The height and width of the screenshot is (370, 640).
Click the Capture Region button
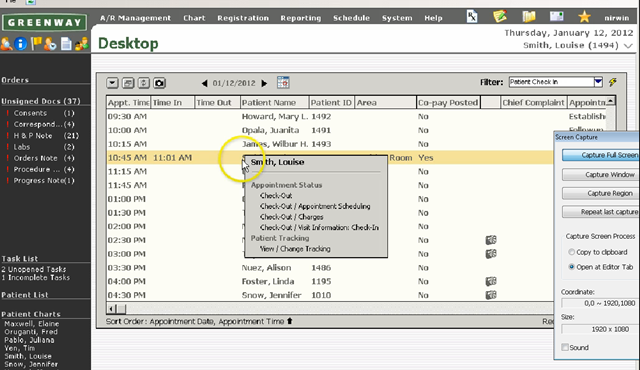tap(601, 193)
